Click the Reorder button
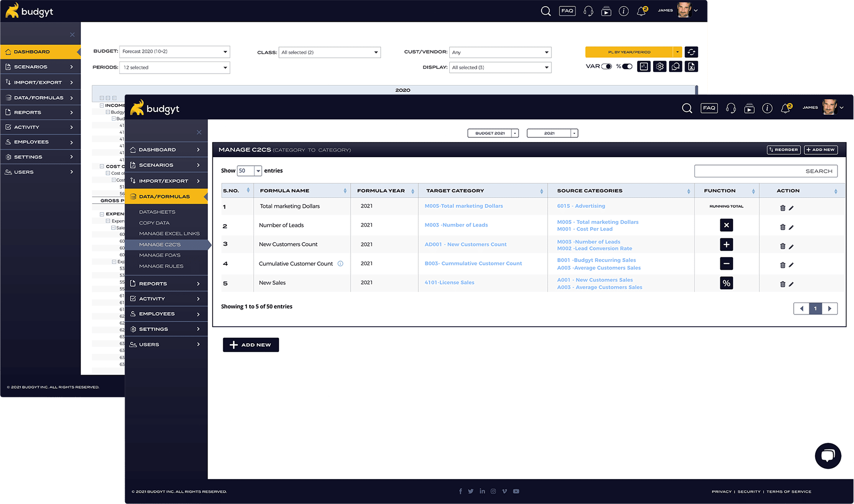The height and width of the screenshot is (504, 854). 784,150
